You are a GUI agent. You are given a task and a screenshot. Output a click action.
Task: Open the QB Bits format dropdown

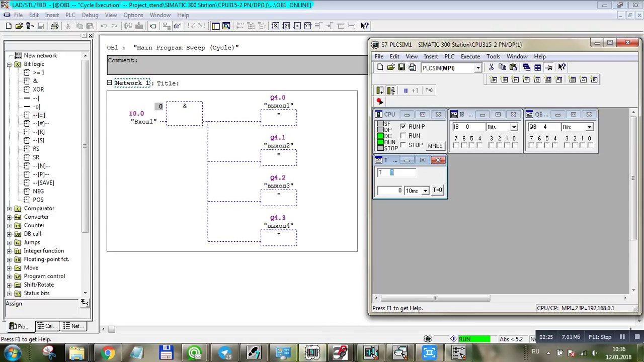tap(589, 127)
